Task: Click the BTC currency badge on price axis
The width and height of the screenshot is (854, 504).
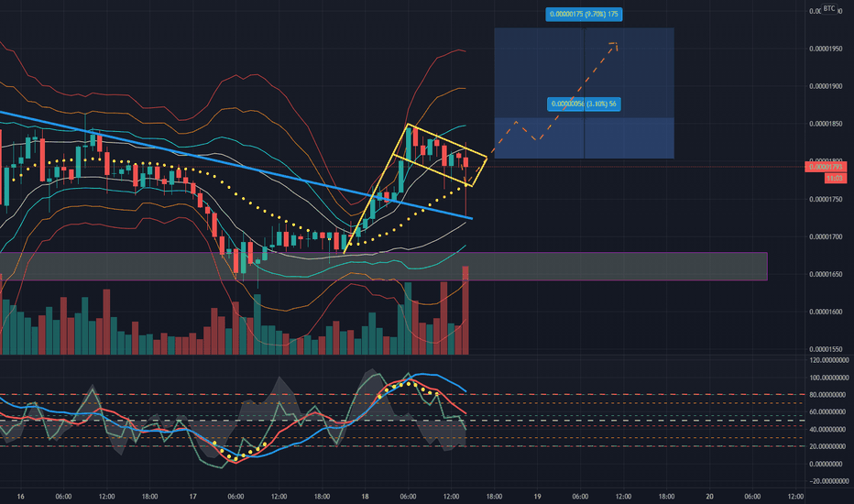Action: tap(829, 9)
